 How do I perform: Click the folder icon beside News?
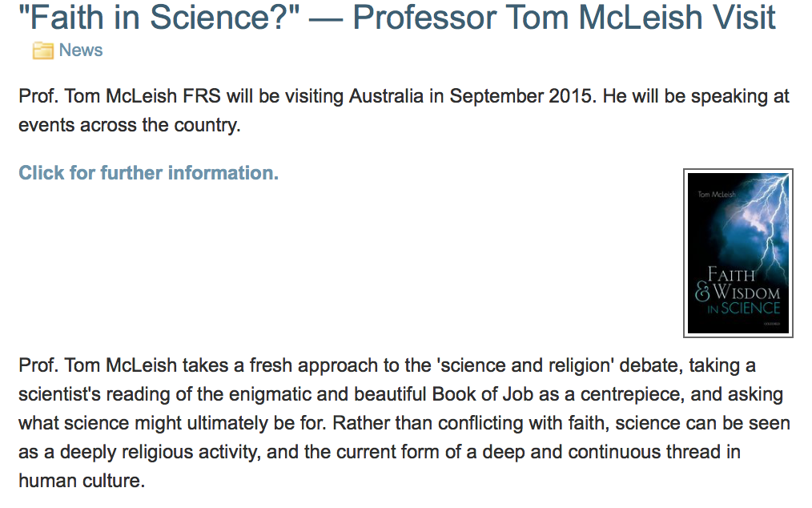click(x=42, y=51)
